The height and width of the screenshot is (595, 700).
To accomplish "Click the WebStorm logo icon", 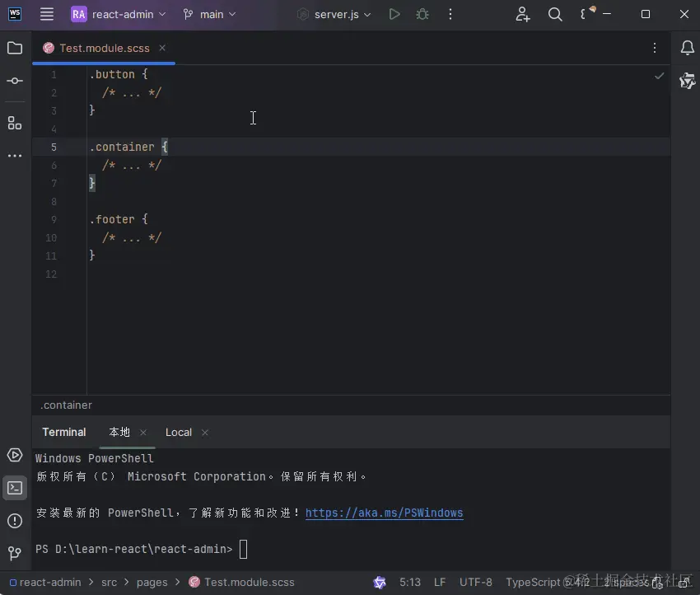I will (x=15, y=13).
